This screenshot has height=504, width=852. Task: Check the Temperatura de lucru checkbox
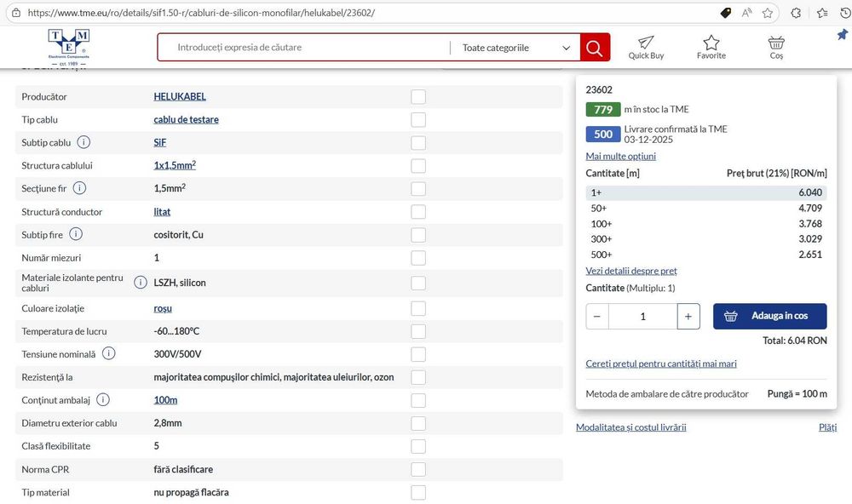(x=418, y=331)
